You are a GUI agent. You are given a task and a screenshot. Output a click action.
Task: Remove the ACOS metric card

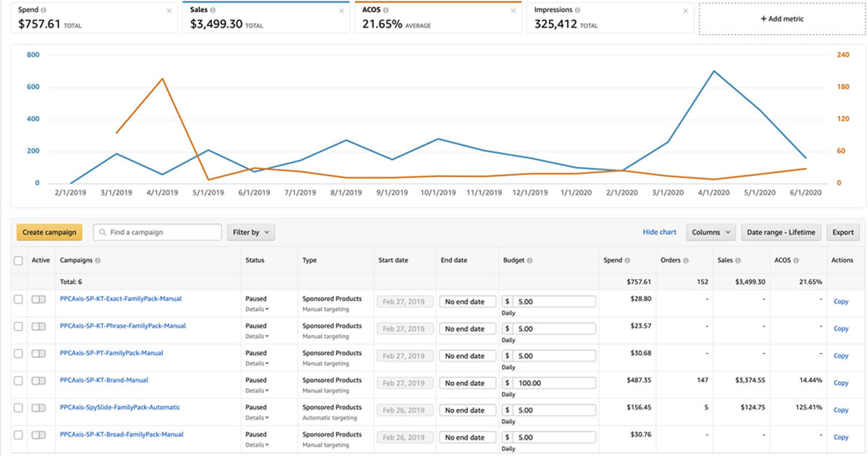514,11
